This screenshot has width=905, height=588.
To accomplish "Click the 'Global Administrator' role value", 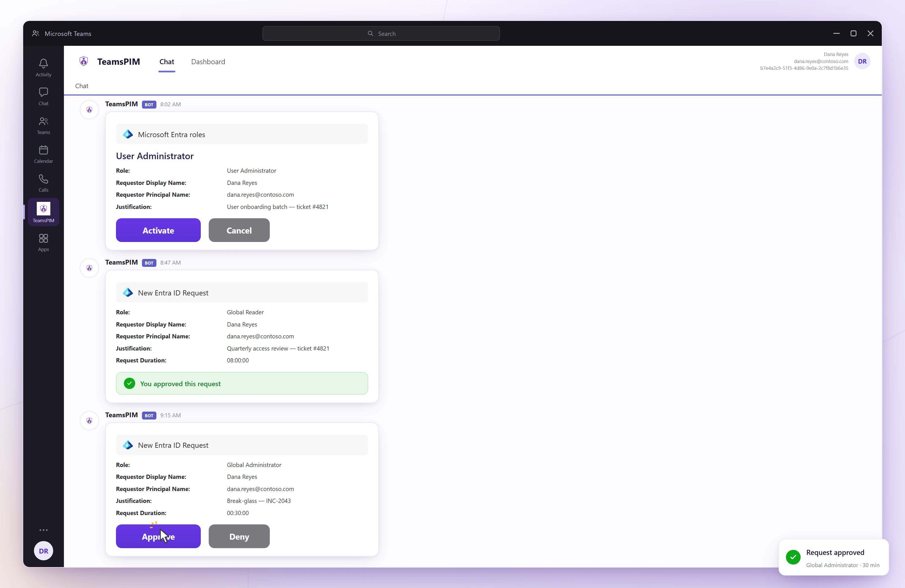I will tap(254, 465).
